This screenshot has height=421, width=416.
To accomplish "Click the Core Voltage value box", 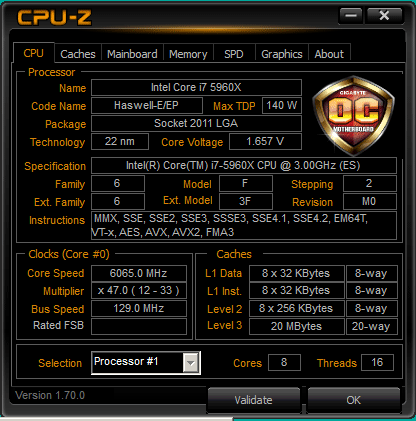I will (x=265, y=141).
